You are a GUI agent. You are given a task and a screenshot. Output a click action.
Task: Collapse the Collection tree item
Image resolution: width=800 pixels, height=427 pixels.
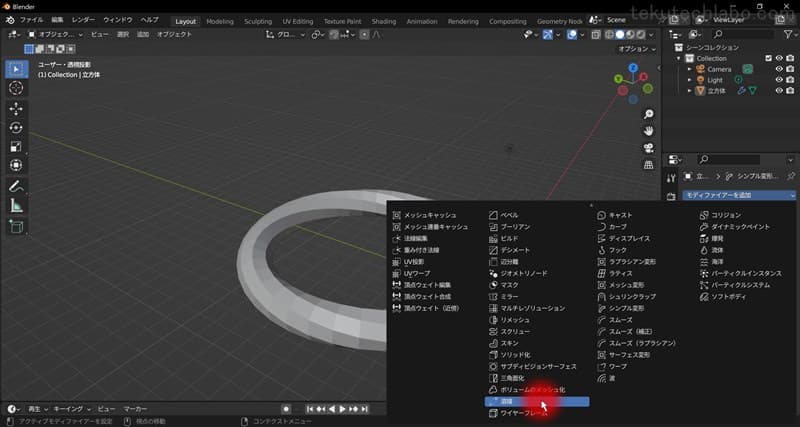click(x=679, y=59)
